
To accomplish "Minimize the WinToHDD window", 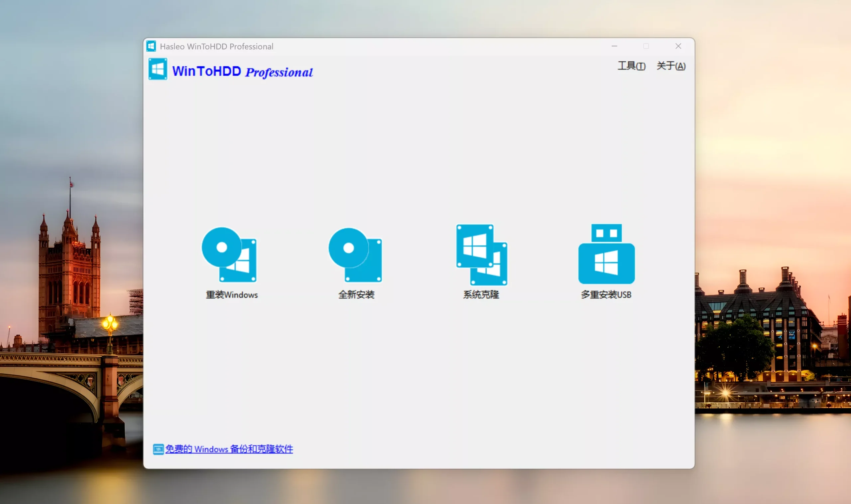I will (x=614, y=46).
